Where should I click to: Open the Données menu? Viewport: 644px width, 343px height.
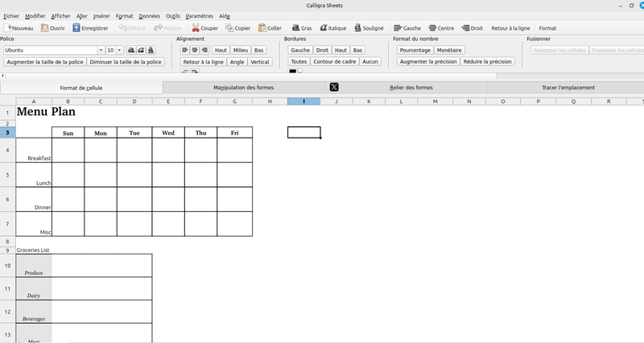click(x=149, y=16)
